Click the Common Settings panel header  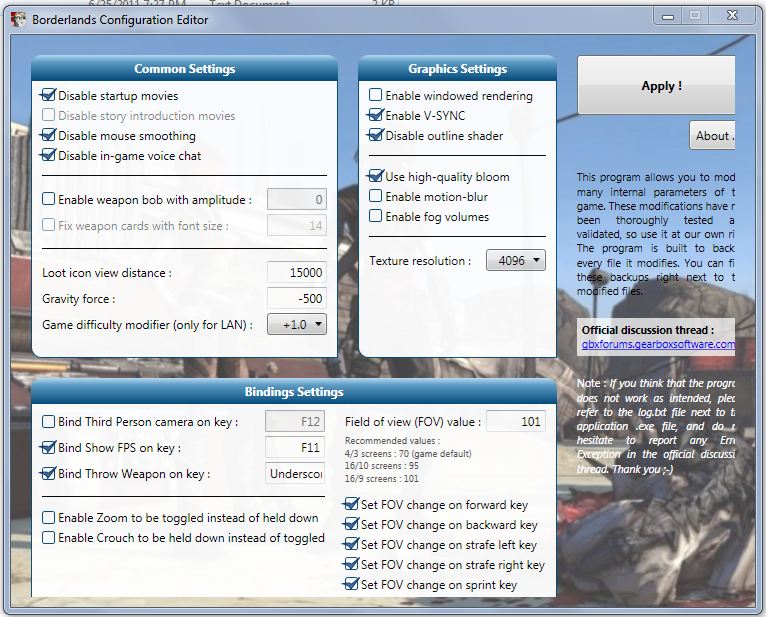[185, 68]
